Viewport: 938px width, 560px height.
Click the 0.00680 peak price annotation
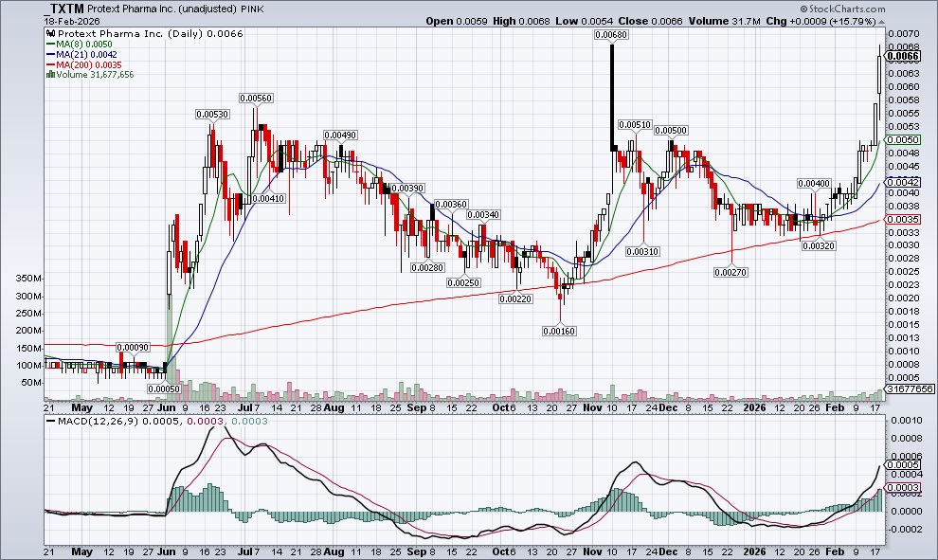[611, 35]
